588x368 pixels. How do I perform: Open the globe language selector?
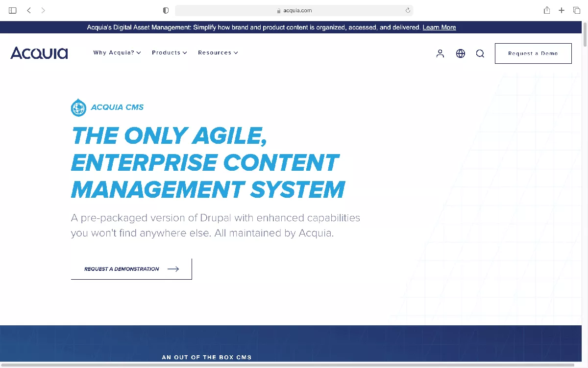(460, 53)
